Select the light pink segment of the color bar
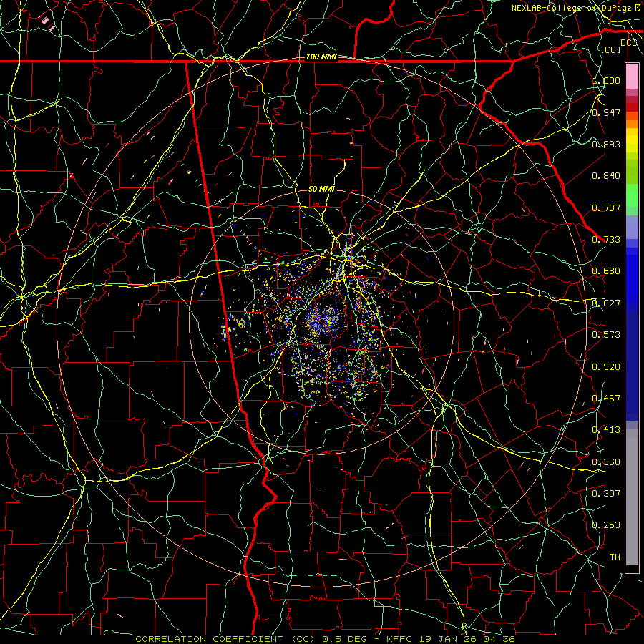 pos(632,77)
